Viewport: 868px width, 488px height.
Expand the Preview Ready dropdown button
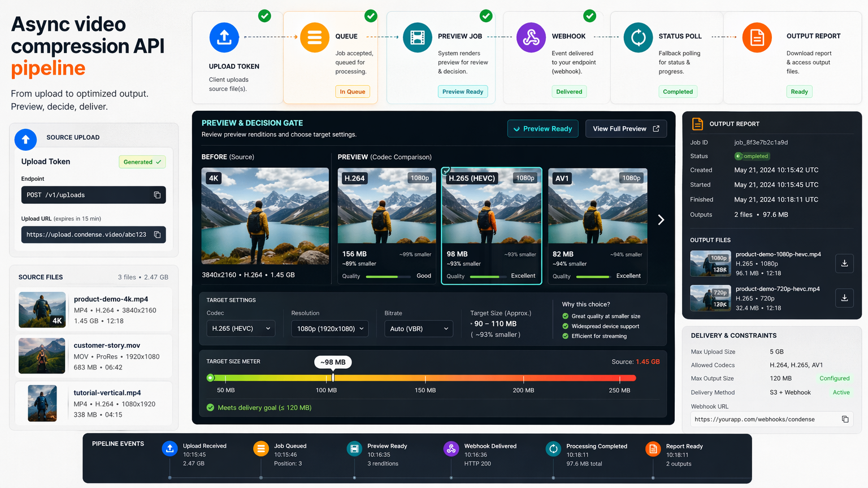(x=542, y=129)
